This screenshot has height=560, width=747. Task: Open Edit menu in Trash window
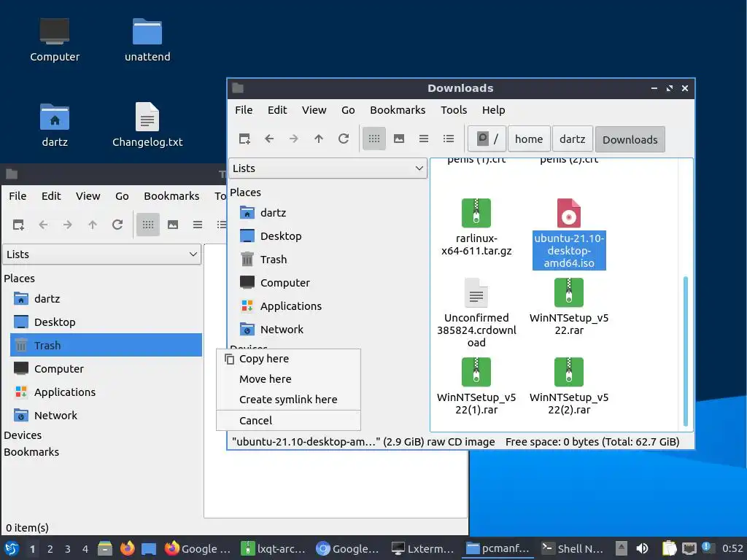(51, 196)
